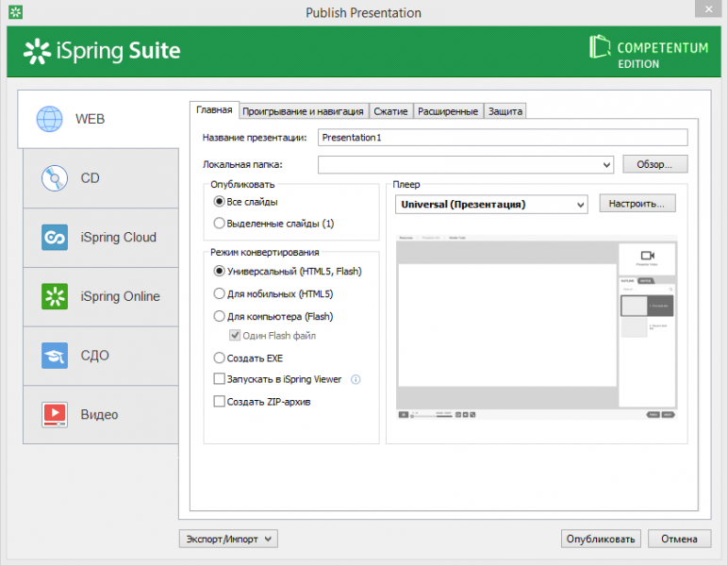728x566 pixels.
Task: Choose Выделенные слайды (1) radio button
Action: (220, 224)
